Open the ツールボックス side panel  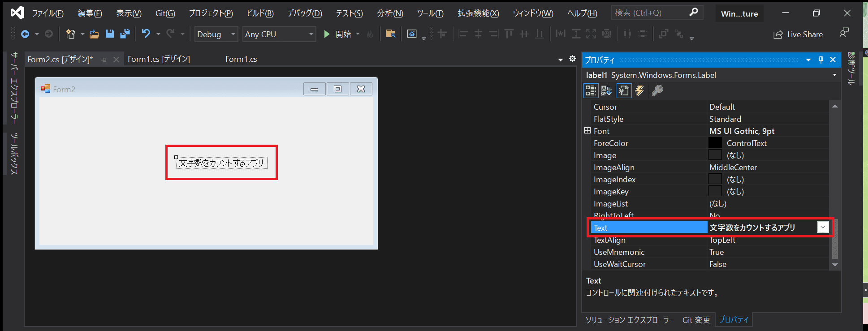click(x=14, y=153)
